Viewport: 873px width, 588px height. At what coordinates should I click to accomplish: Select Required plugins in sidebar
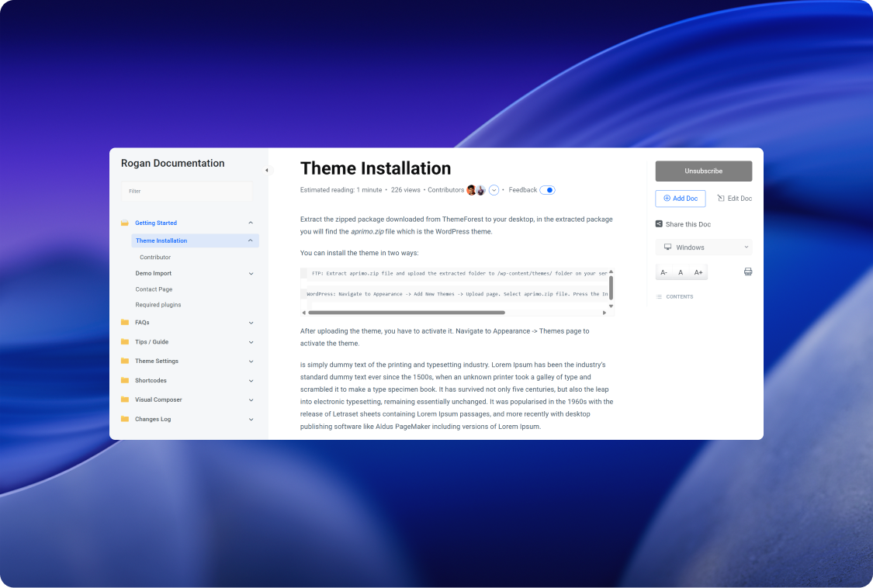click(x=158, y=305)
